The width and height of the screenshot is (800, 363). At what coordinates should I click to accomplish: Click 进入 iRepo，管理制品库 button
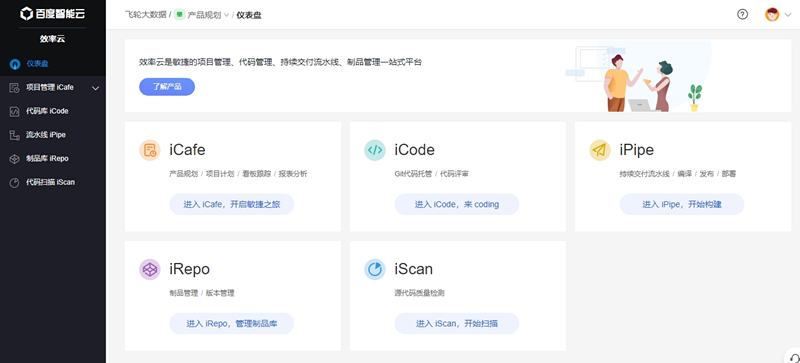point(232,323)
